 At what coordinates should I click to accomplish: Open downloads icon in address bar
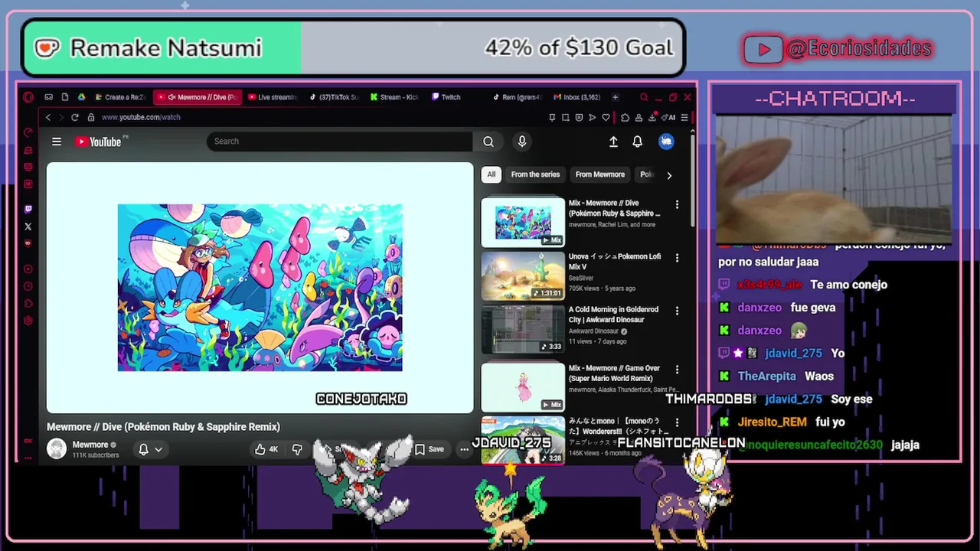tap(652, 117)
